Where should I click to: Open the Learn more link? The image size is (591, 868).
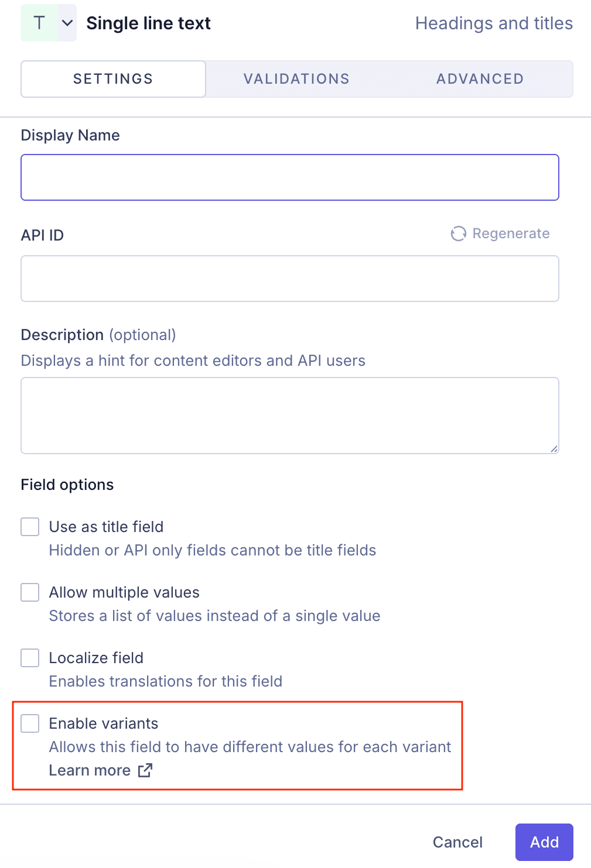click(90, 770)
